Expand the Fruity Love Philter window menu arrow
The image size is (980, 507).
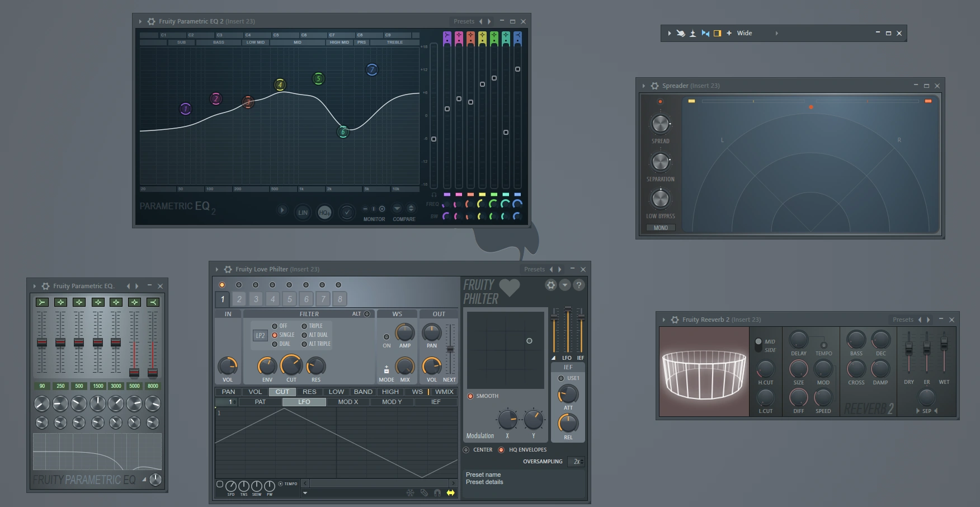tap(216, 269)
